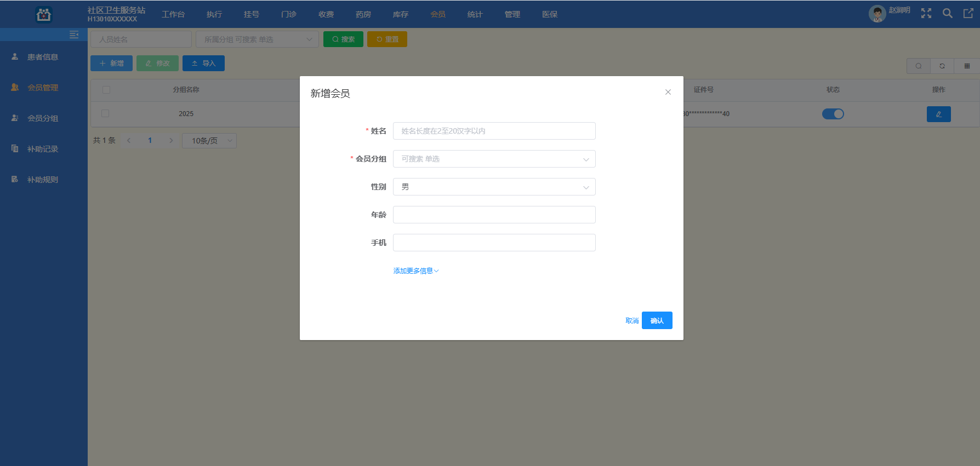Switch to the 统计 top menu
The width and height of the screenshot is (980, 466).
coord(475,14)
